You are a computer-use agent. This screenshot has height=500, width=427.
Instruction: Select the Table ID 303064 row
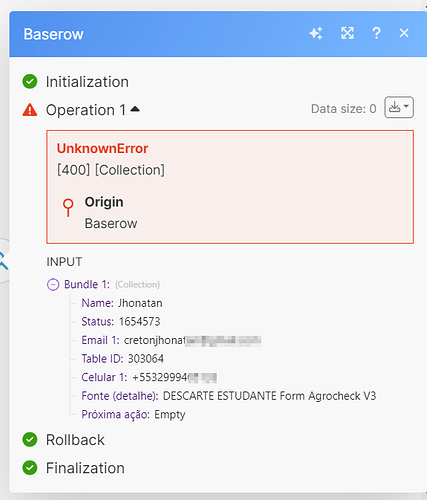(123, 359)
